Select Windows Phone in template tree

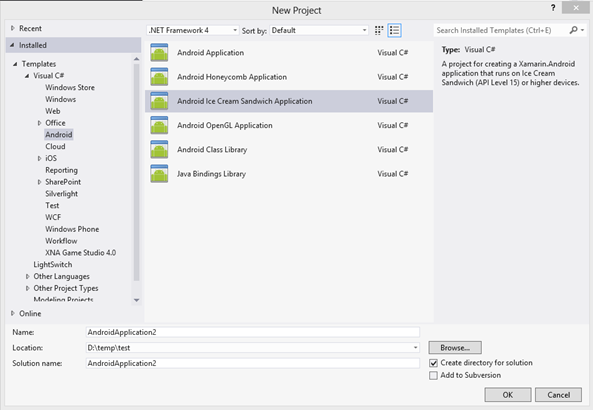pyautogui.click(x=72, y=229)
